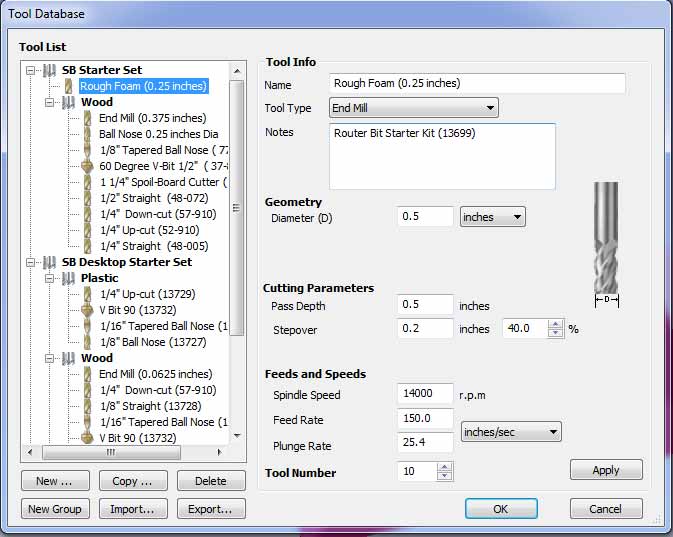Click the Copy ... button
The image size is (673, 537).
coord(133,481)
